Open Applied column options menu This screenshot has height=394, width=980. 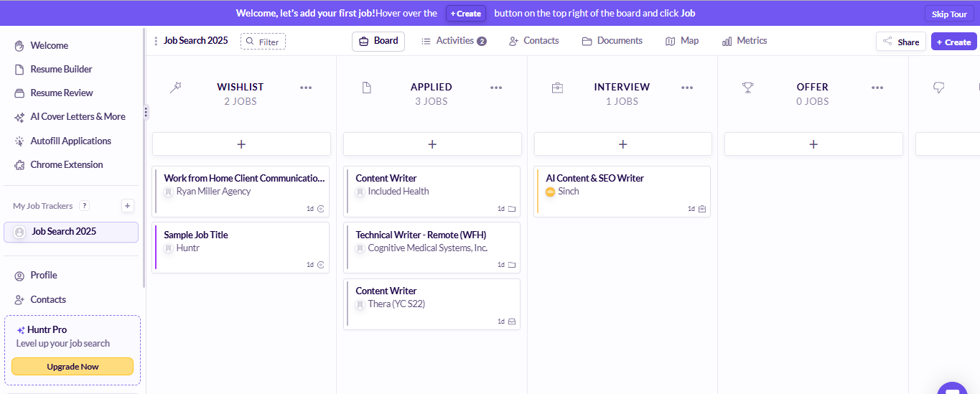click(496, 88)
